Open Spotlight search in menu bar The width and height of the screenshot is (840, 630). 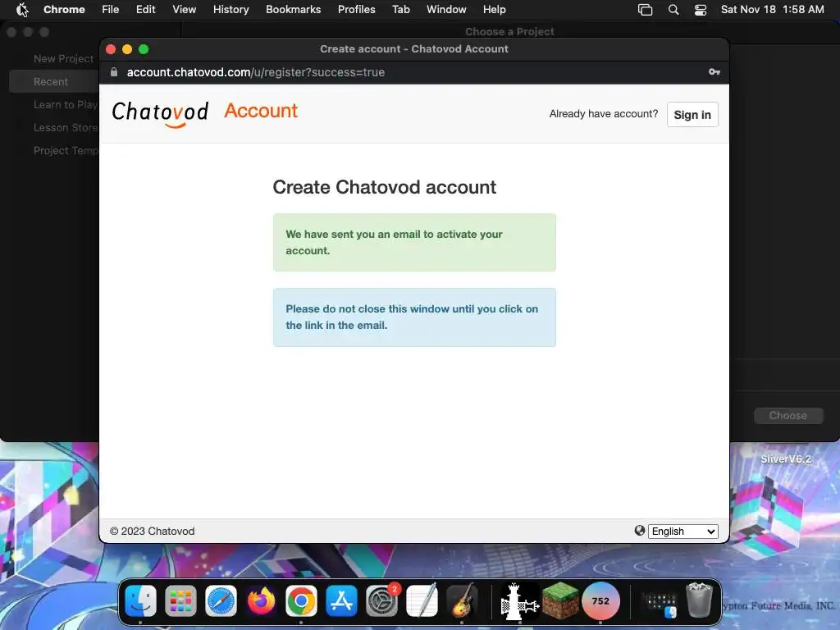pos(673,10)
